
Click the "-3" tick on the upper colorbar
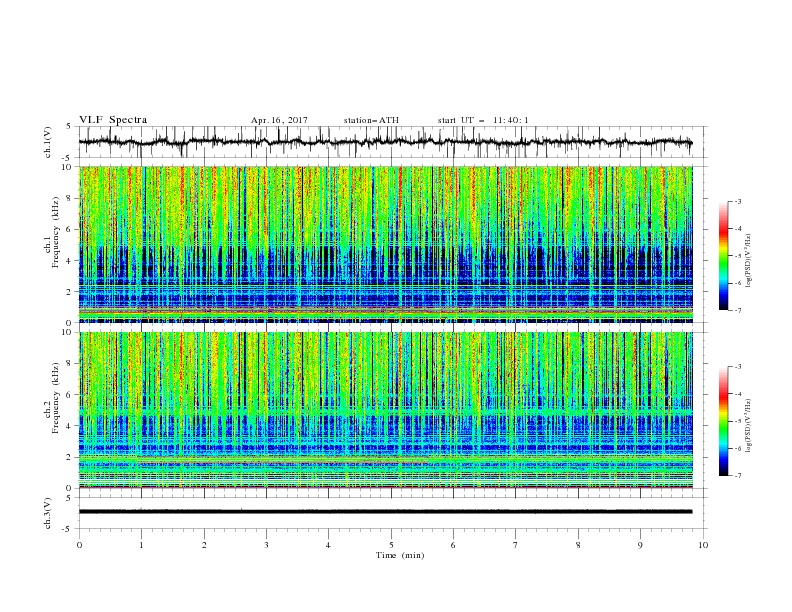point(737,201)
